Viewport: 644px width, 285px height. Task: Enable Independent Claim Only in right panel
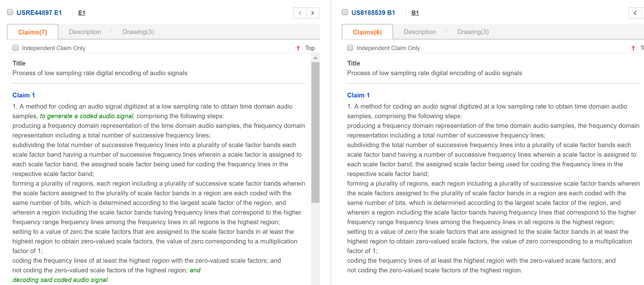click(350, 48)
